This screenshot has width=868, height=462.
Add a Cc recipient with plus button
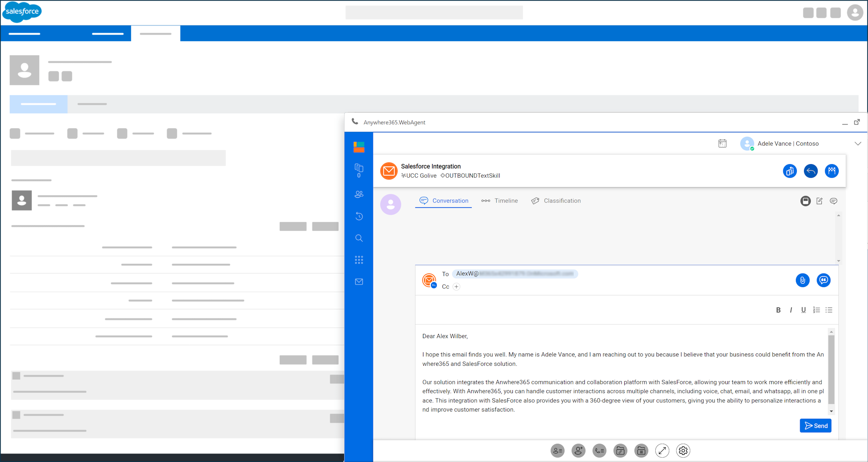pyautogui.click(x=456, y=287)
